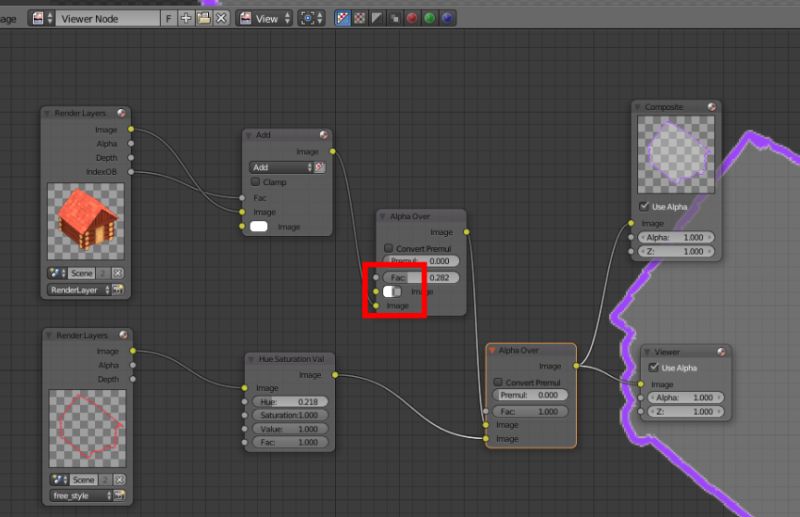Toggle include alpha icon beside Add dropdown
The width and height of the screenshot is (800, 517).
coord(320,167)
